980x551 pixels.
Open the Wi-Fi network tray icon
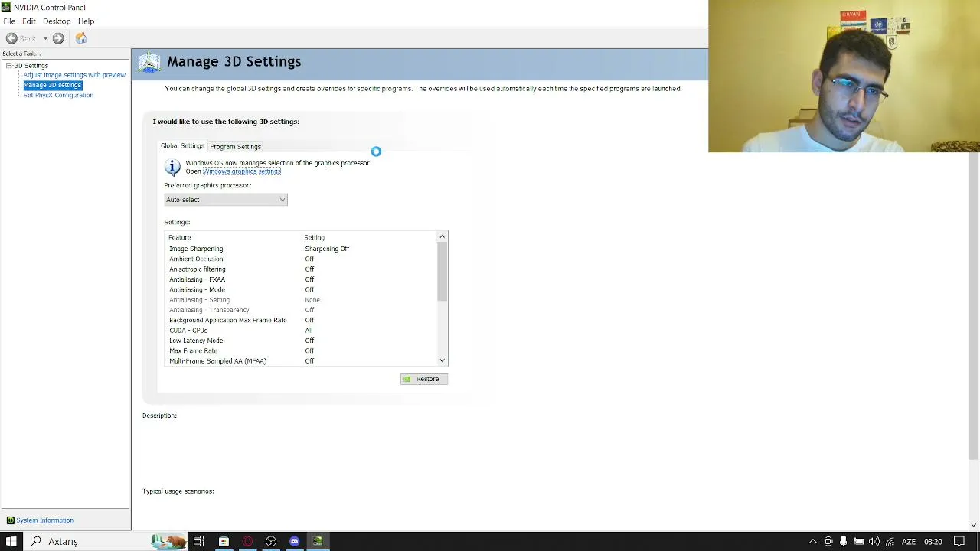point(890,542)
